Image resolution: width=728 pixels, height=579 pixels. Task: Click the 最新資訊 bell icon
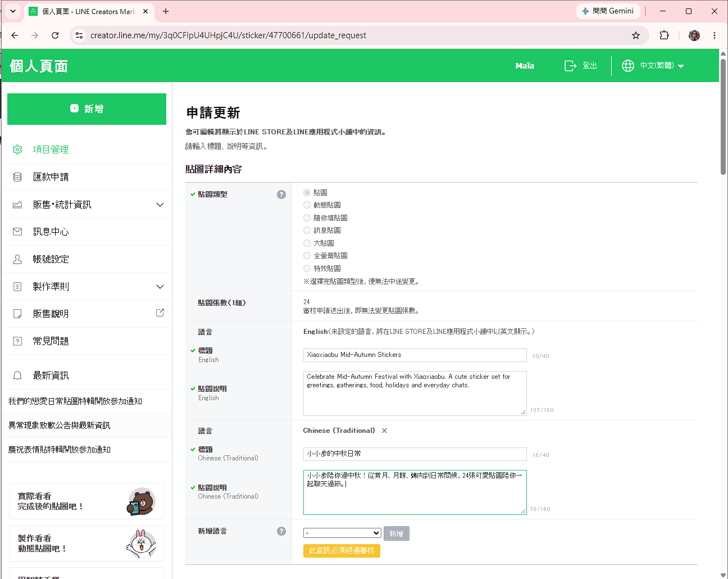point(17,376)
